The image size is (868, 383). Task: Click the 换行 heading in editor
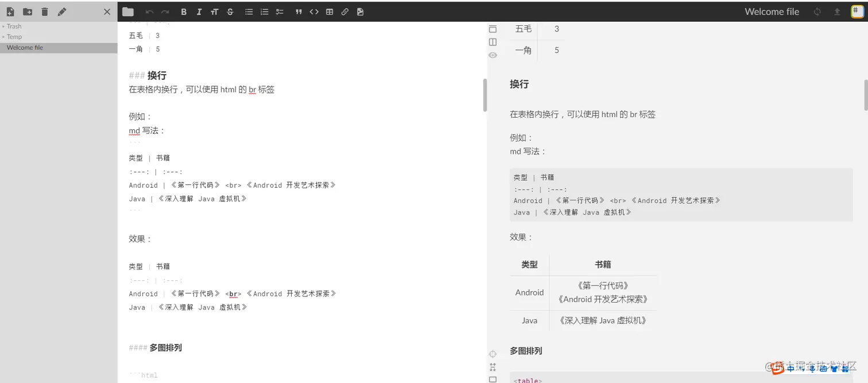coord(157,76)
